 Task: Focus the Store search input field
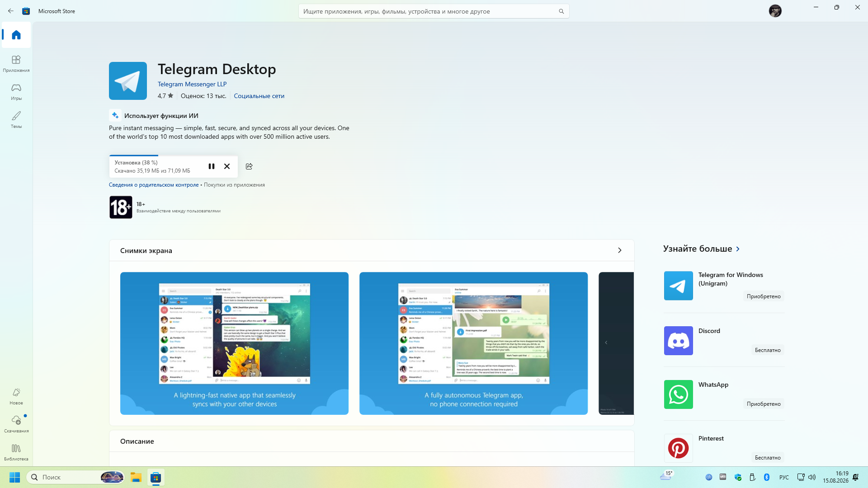(434, 11)
